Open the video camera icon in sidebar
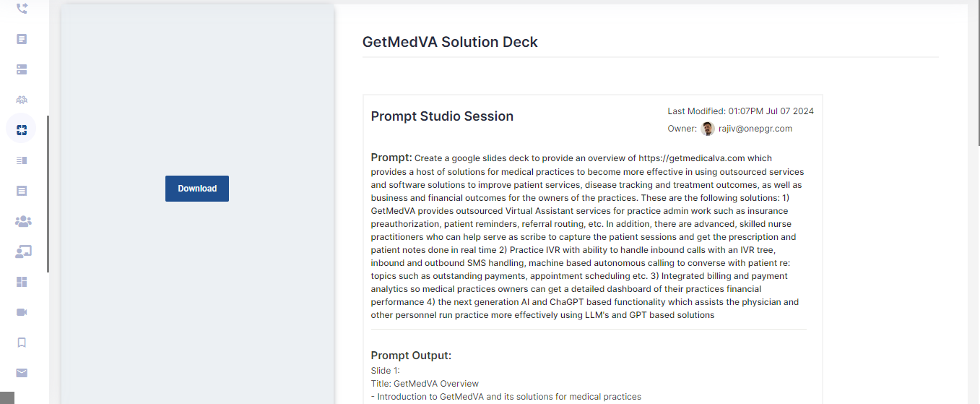This screenshot has height=404, width=980. tap(22, 312)
